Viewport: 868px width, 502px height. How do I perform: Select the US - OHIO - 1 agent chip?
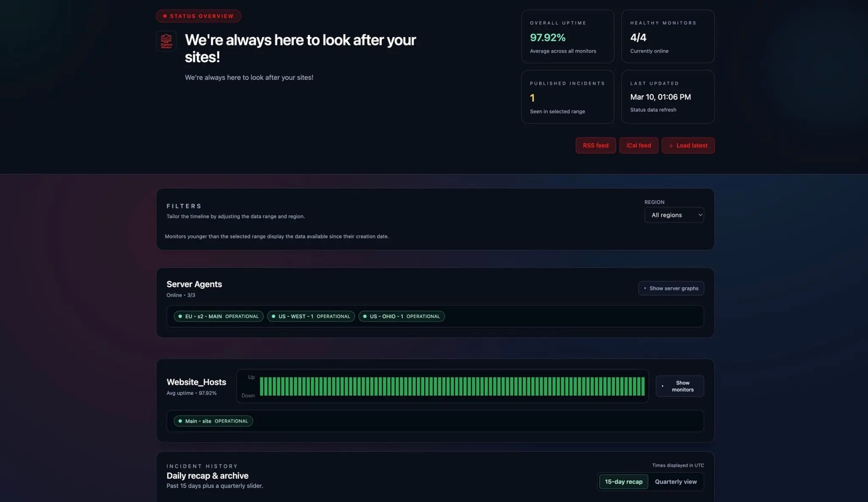click(401, 316)
